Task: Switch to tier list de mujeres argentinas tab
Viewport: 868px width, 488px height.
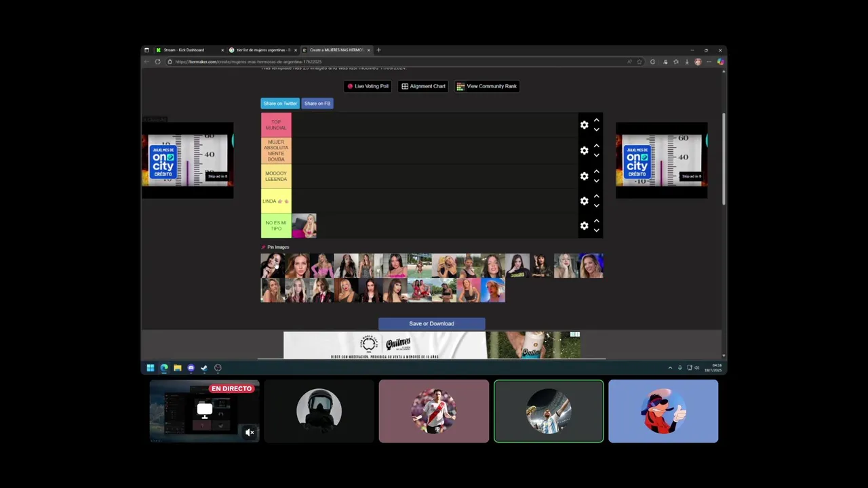Action: point(261,50)
